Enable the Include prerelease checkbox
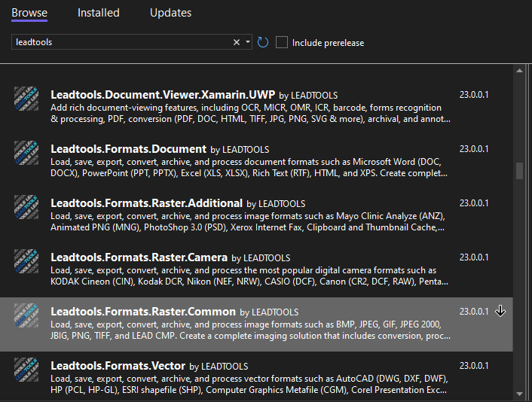The image size is (532, 402). click(x=282, y=42)
